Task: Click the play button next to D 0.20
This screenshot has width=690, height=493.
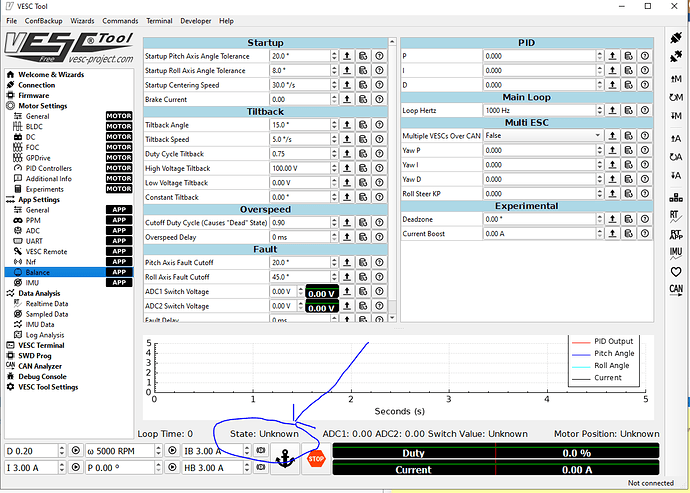Action: [x=75, y=451]
